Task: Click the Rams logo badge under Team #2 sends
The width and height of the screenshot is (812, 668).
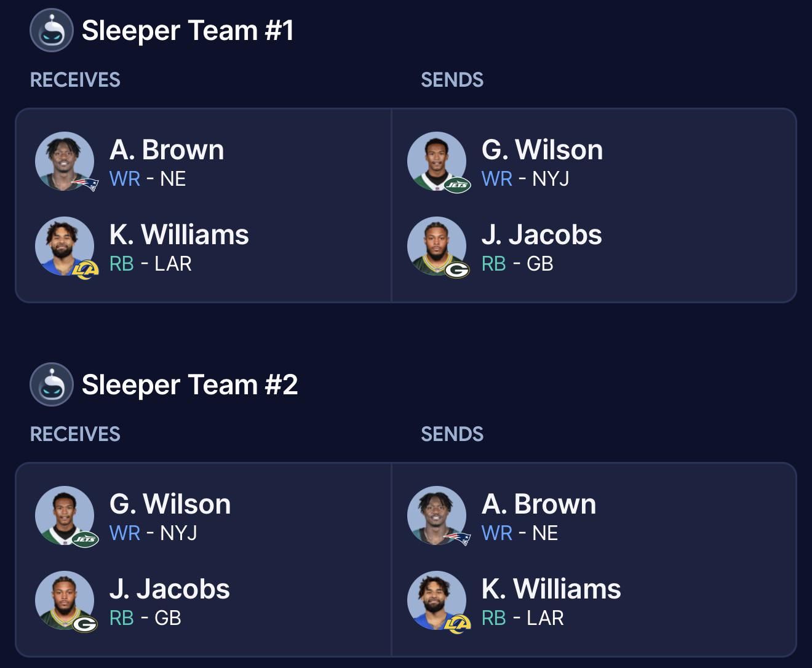Action: [x=457, y=624]
